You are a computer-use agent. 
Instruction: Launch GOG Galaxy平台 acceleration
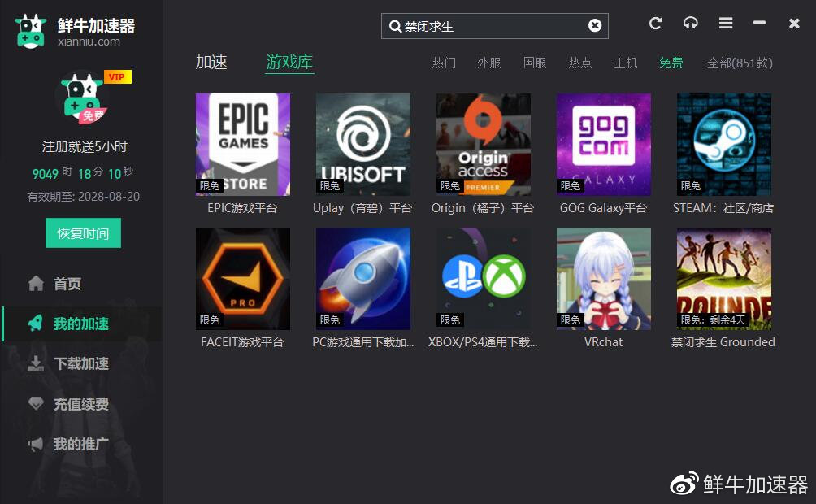[603, 145]
